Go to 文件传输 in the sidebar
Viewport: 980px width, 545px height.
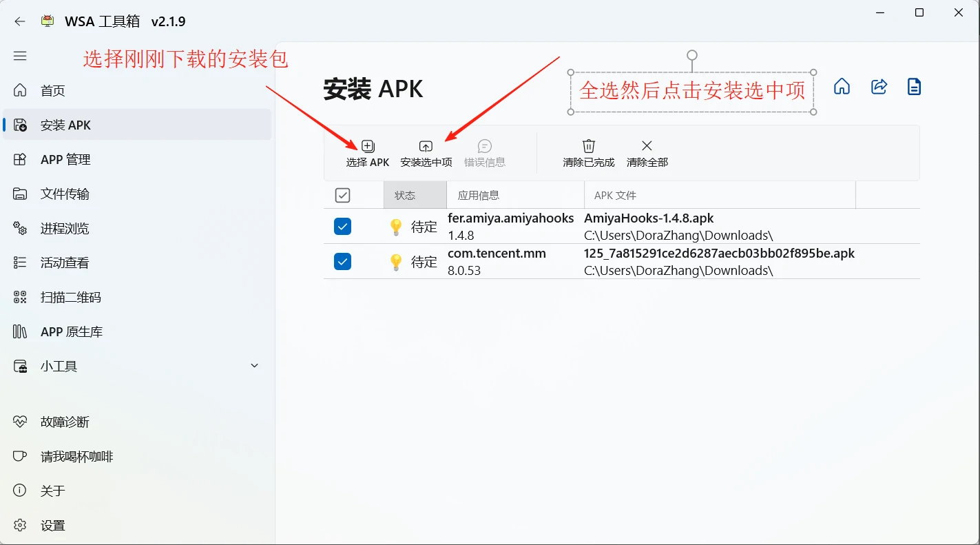tap(65, 194)
